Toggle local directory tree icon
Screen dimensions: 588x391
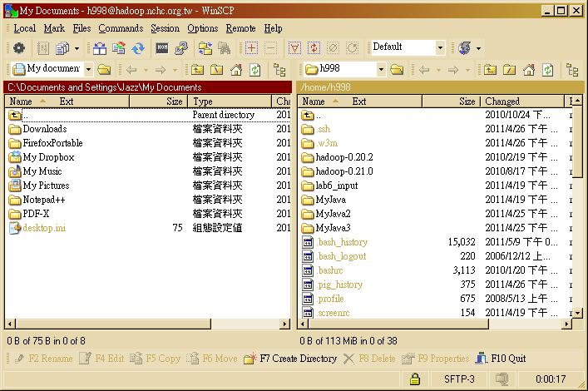(x=279, y=70)
